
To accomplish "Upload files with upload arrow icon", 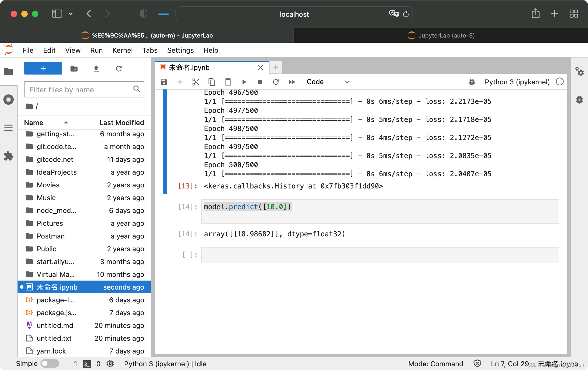I will (96, 69).
